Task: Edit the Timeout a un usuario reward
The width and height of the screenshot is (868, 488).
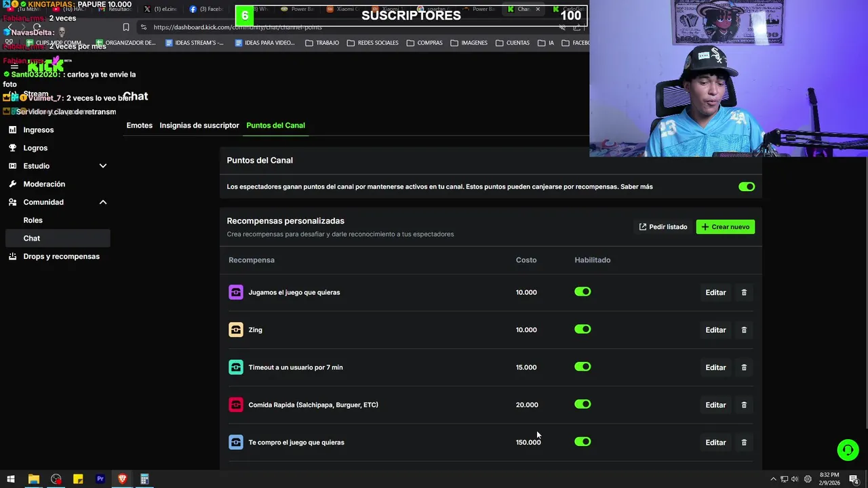Action: [715, 367]
